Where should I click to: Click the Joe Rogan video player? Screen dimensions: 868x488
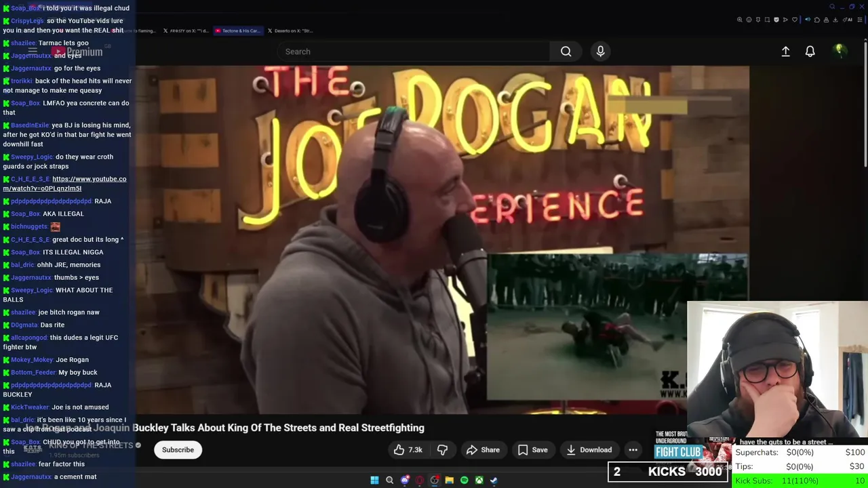pyautogui.click(x=442, y=240)
